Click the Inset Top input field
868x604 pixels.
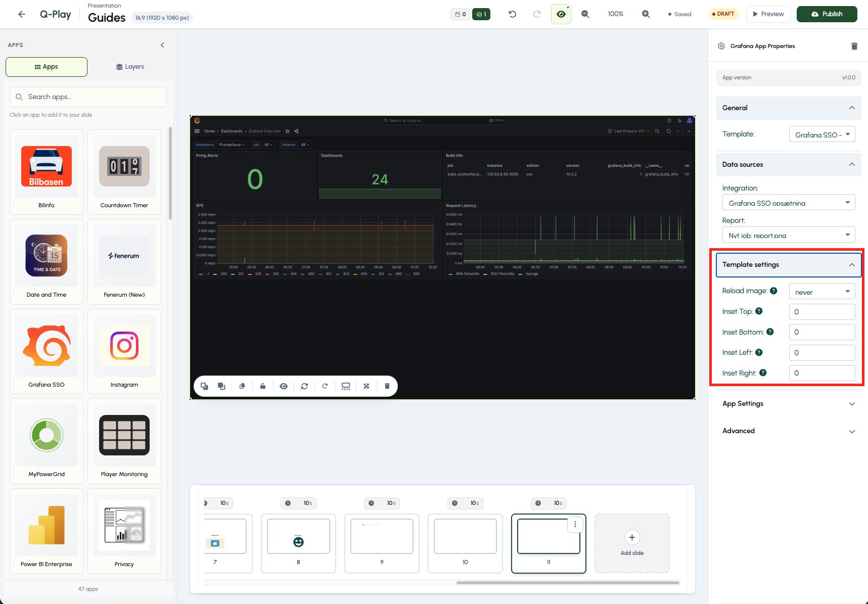[x=822, y=312]
